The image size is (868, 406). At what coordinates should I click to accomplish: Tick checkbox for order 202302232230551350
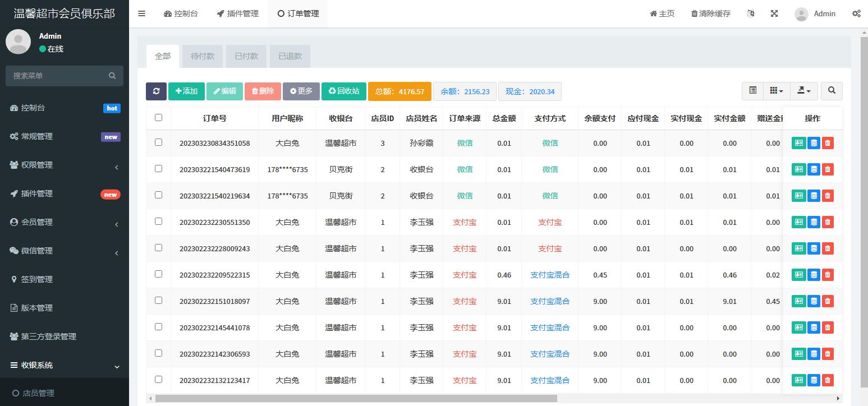pos(158,222)
